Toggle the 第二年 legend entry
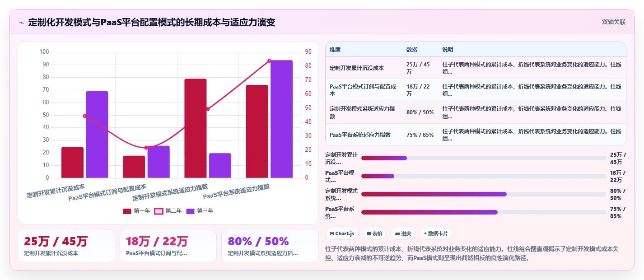The image size is (644, 280). 168,211
